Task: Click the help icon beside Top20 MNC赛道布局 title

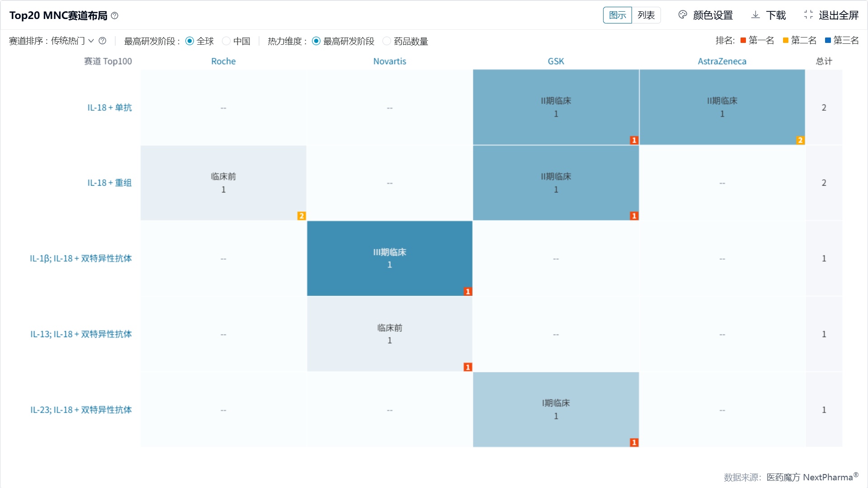Action: pyautogui.click(x=115, y=16)
